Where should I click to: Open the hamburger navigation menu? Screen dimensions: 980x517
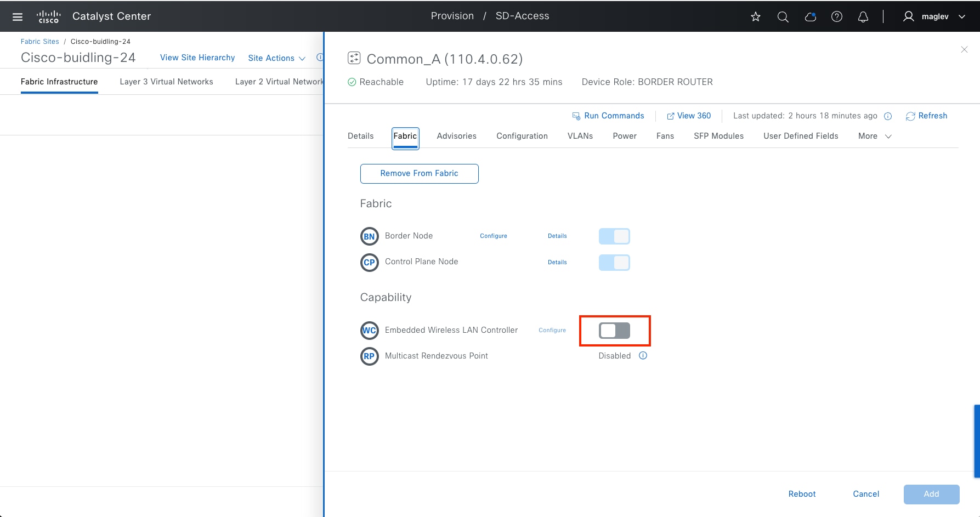click(x=18, y=17)
